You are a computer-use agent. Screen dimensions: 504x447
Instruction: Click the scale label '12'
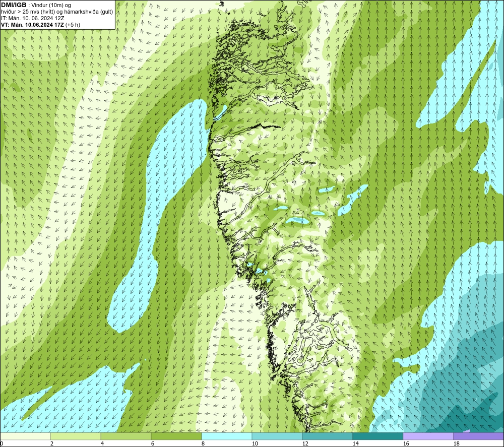pyautogui.click(x=305, y=444)
